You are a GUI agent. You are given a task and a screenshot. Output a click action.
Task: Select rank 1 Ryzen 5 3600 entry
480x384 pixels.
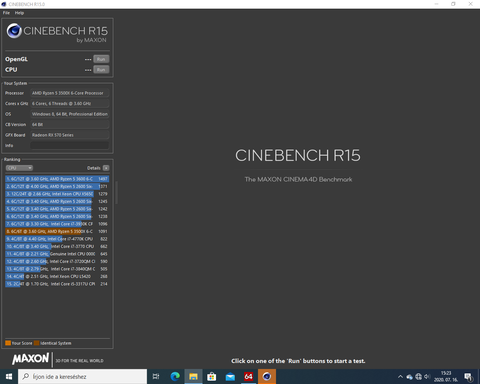point(57,179)
